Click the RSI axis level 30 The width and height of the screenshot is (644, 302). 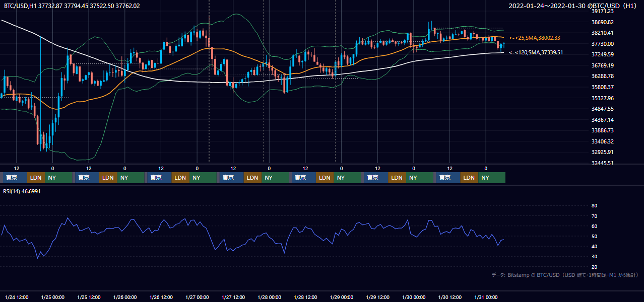(x=594, y=257)
